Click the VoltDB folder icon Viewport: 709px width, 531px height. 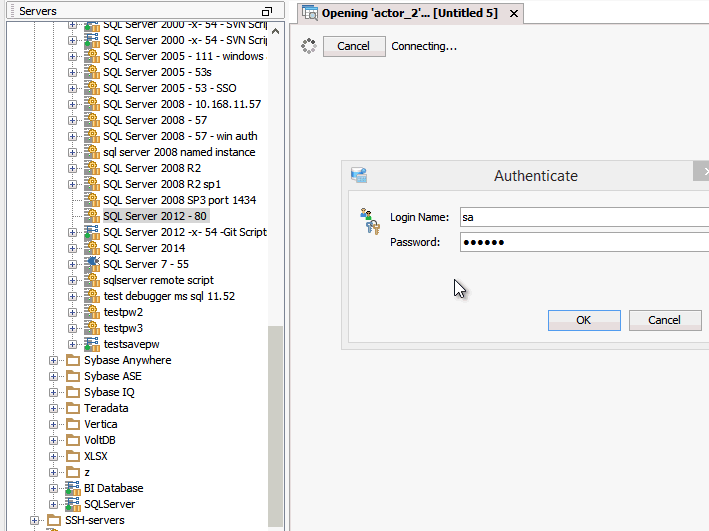(73, 440)
